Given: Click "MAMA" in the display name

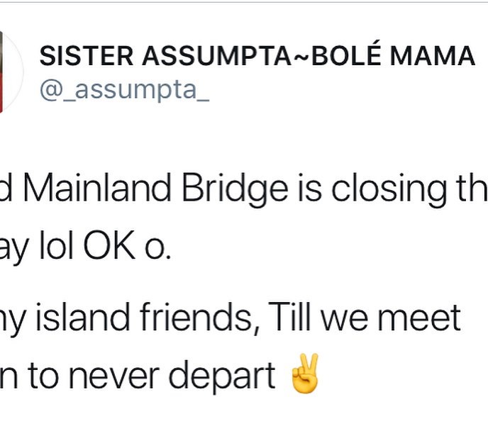Looking at the screenshot, I should (x=432, y=56).
